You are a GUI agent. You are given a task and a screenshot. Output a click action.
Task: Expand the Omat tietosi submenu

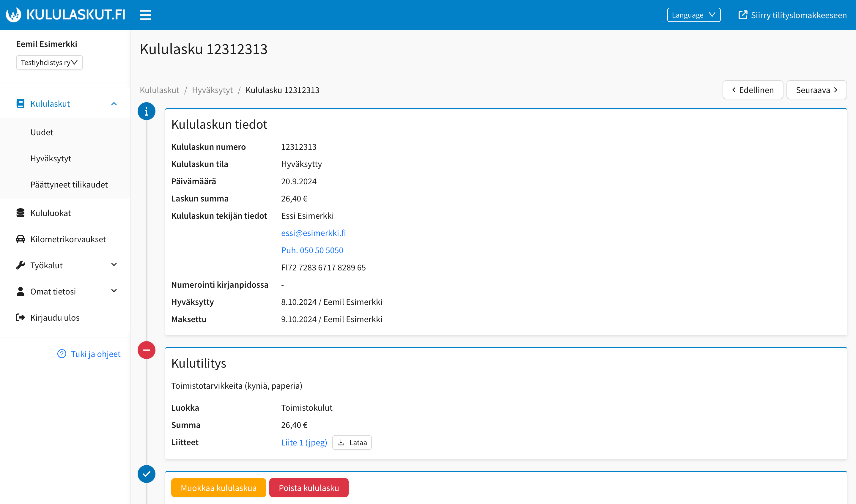114,291
